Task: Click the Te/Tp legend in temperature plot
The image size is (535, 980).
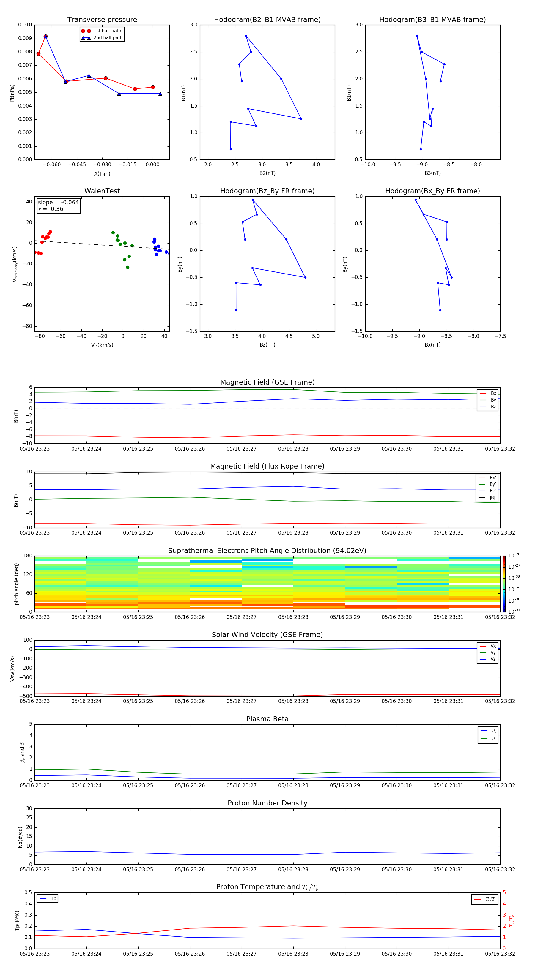Action: pyautogui.click(x=484, y=899)
